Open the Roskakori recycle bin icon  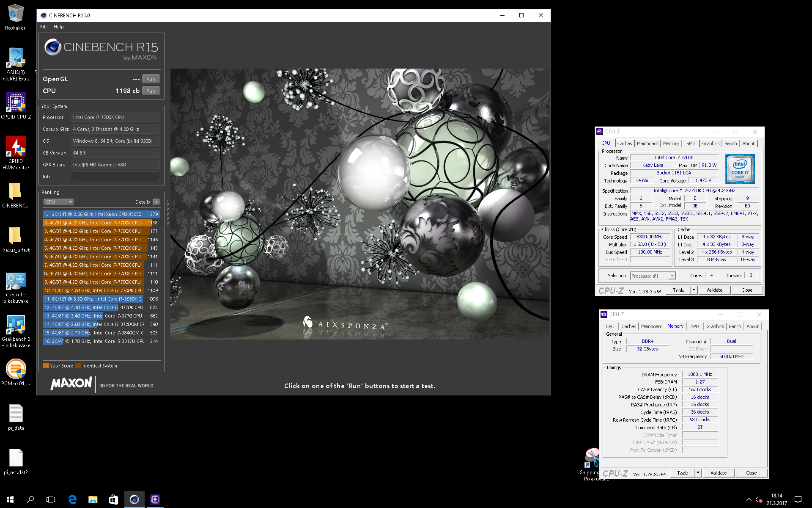(x=16, y=17)
